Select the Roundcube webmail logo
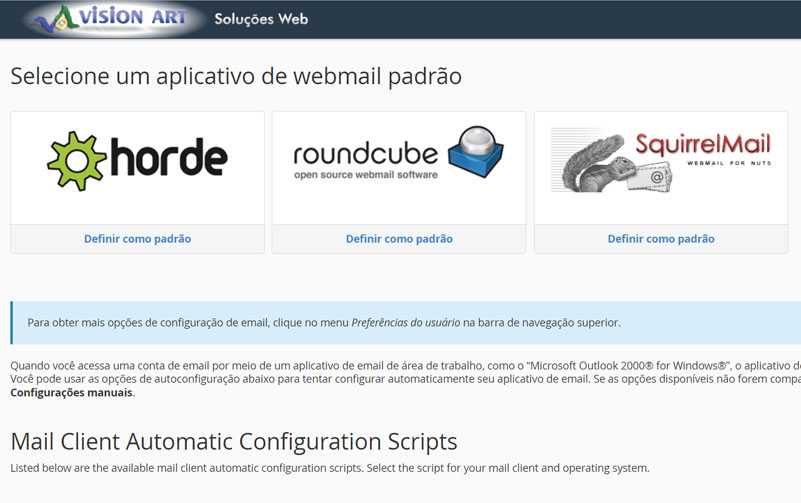801x503 pixels. pyautogui.click(x=399, y=153)
